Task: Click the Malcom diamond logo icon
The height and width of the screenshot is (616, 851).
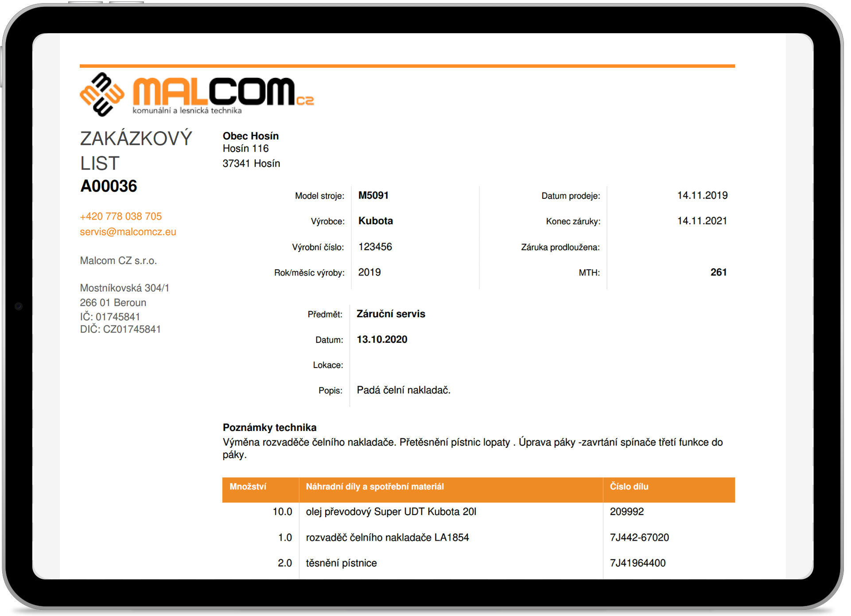Action: (x=102, y=94)
